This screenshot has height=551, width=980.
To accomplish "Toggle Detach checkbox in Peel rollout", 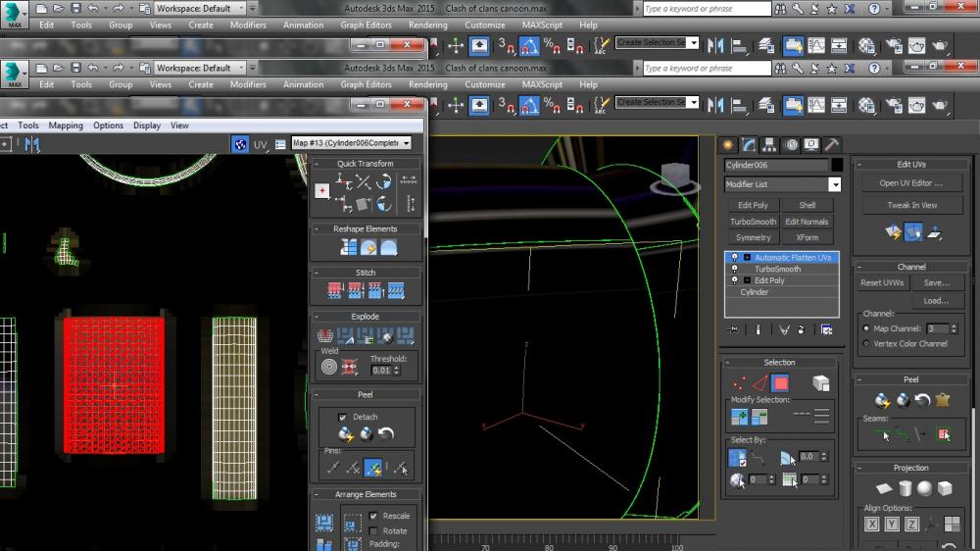I will pos(342,417).
